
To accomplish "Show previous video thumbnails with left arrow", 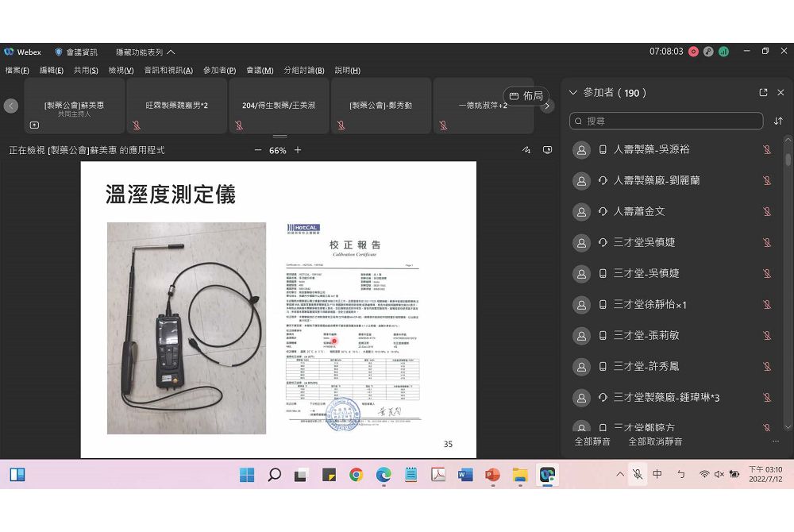I will [x=10, y=106].
